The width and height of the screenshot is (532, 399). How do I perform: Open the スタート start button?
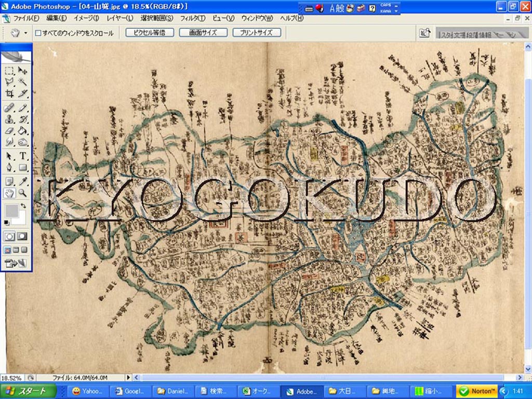28,391
